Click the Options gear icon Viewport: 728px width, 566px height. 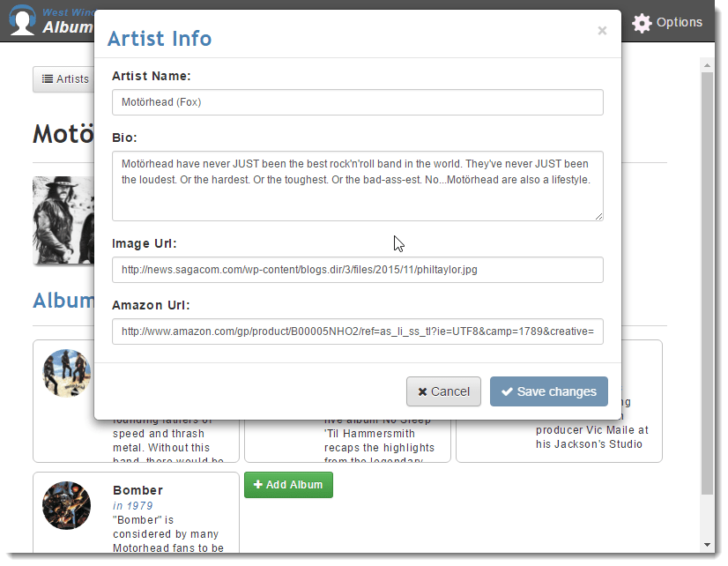tap(643, 23)
